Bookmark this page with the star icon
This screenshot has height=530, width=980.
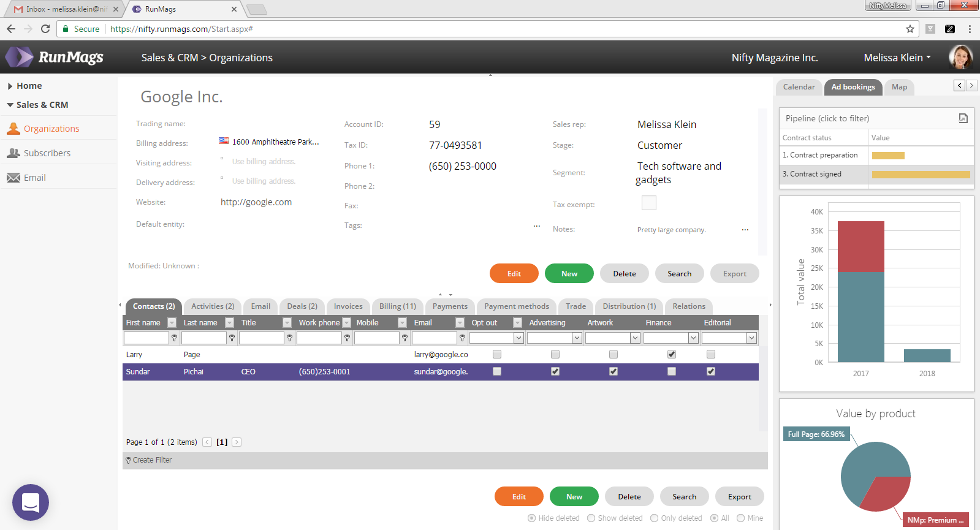pyautogui.click(x=910, y=29)
